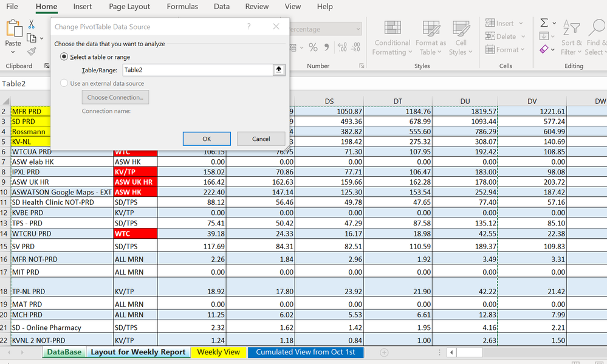Switch to the Insert ribbon tab
Screen dimensions: 607x364
click(83, 7)
